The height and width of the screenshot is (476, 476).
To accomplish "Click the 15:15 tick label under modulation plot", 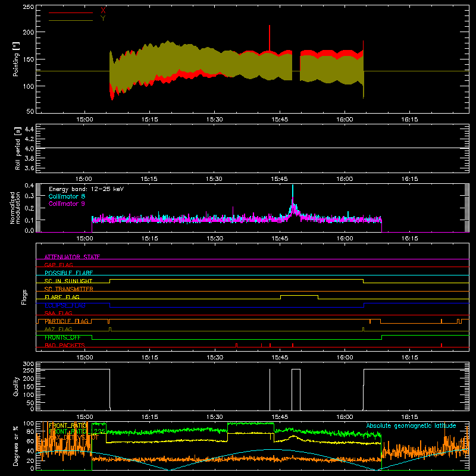I will click(x=150, y=239).
